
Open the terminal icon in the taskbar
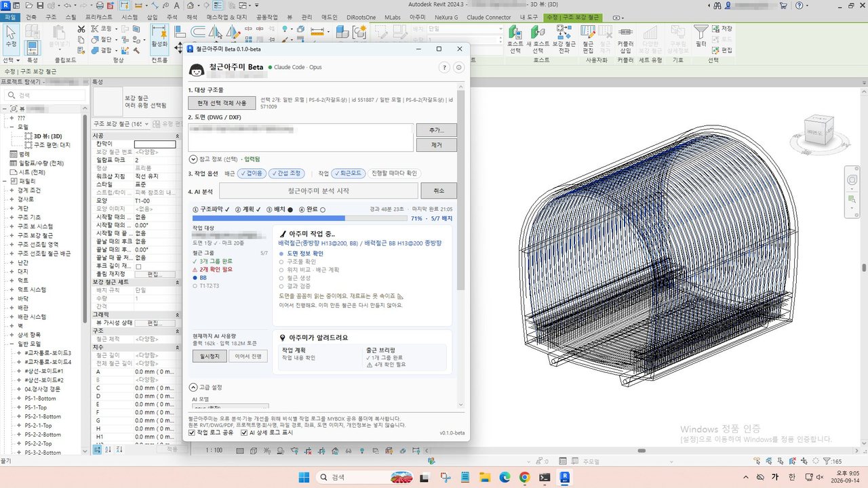pos(545,477)
